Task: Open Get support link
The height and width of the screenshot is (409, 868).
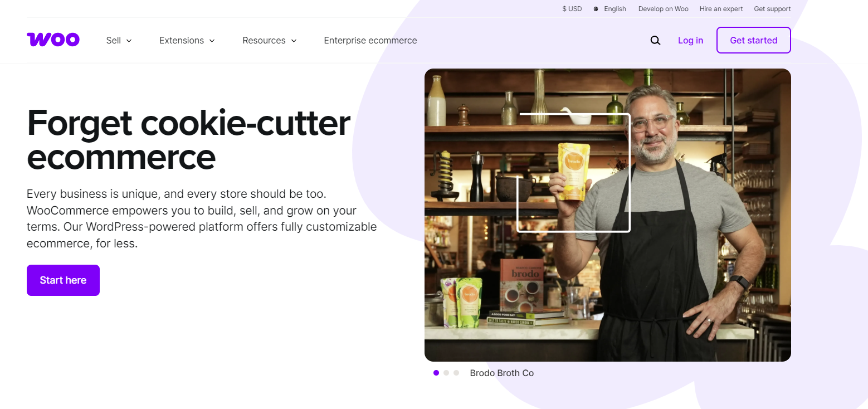Action: [x=772, y=9]
